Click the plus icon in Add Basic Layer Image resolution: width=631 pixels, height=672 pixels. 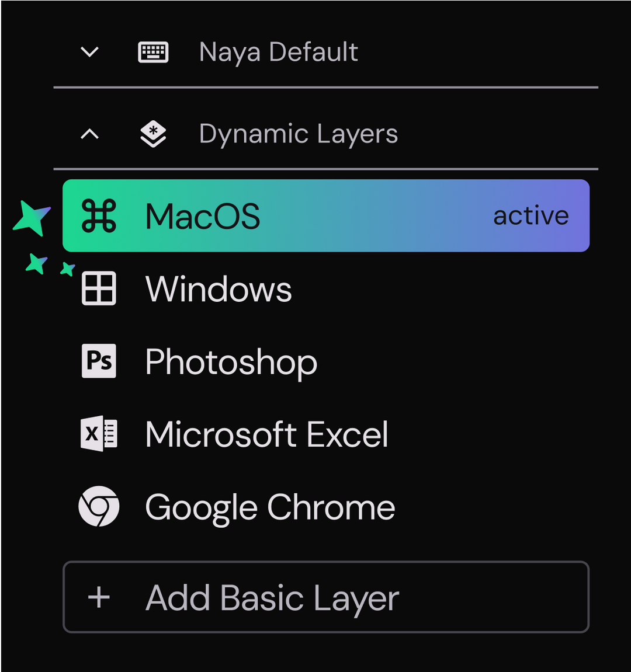pos(99,597)
